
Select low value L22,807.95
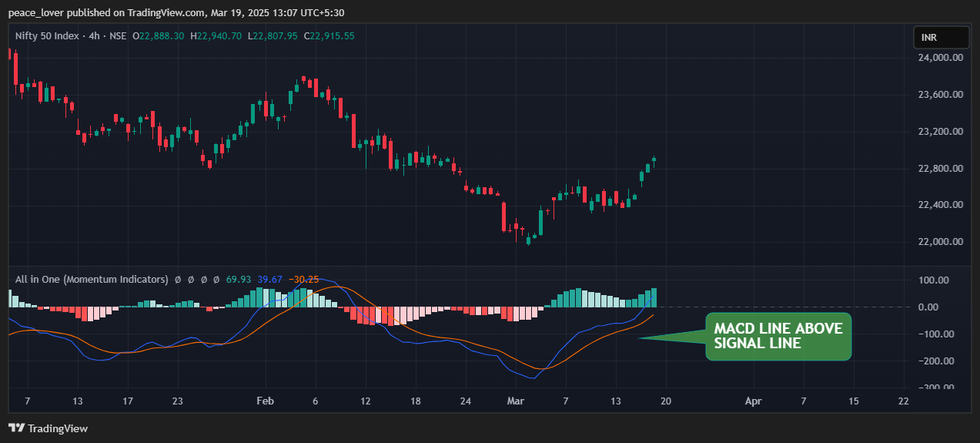tap(273, 36)
